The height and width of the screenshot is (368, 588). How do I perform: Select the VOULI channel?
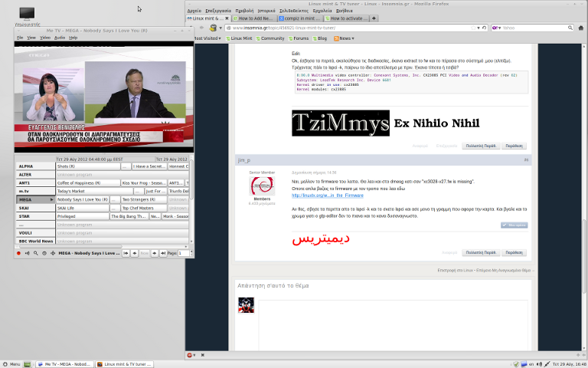tap(36, 233)
